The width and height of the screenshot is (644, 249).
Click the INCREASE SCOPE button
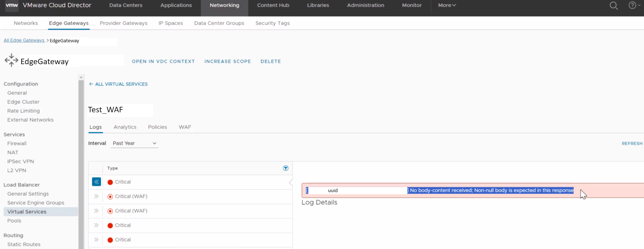pyautogui.click(x=228, y=62)
